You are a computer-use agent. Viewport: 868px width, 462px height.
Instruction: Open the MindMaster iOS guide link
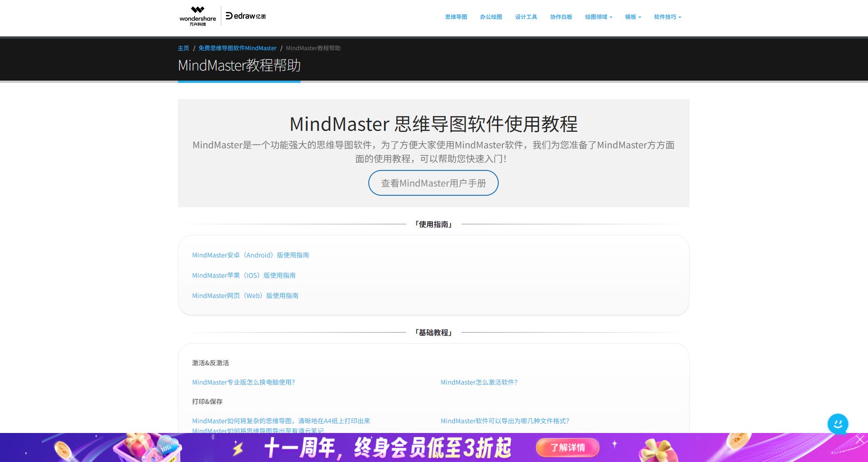pos(244,275)
